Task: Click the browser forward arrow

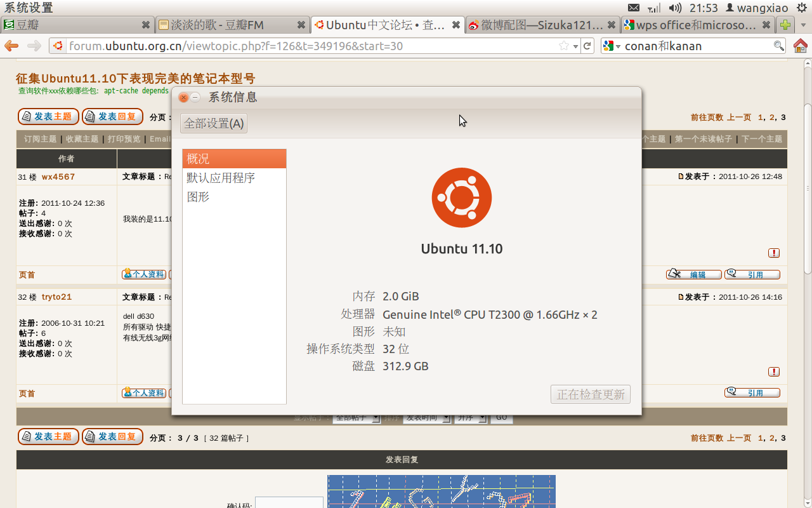Action: pos(34,46)
